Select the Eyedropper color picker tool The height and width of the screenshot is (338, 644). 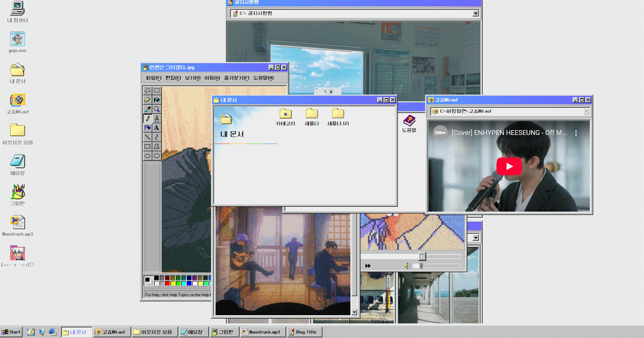click(148, 109)
